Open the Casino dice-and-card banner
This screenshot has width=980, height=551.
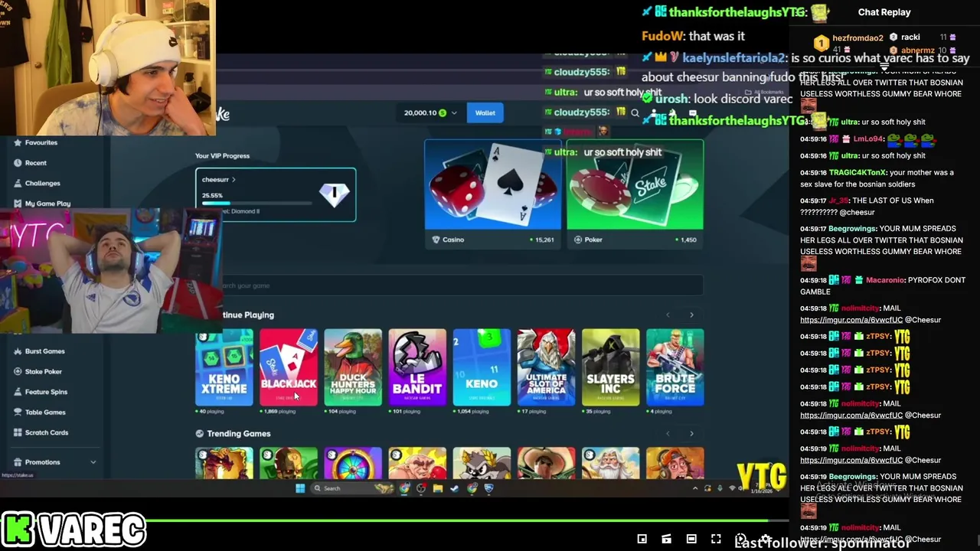tap(492, 184)
